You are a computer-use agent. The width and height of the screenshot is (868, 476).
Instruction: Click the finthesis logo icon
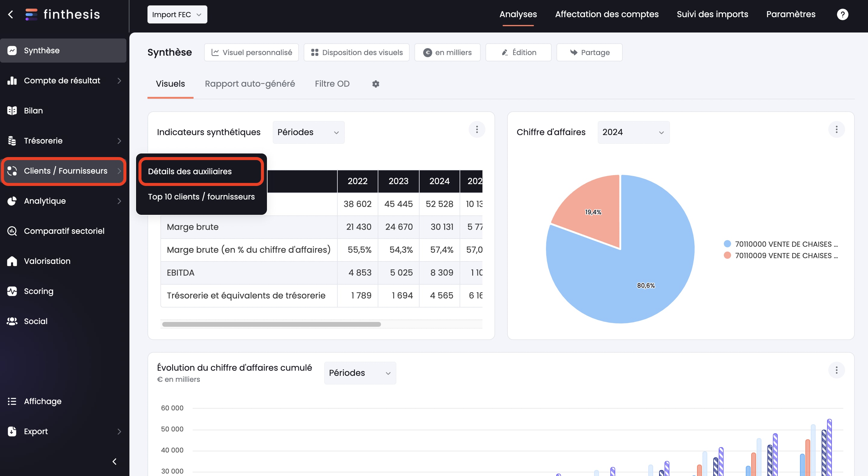[31, 14]
